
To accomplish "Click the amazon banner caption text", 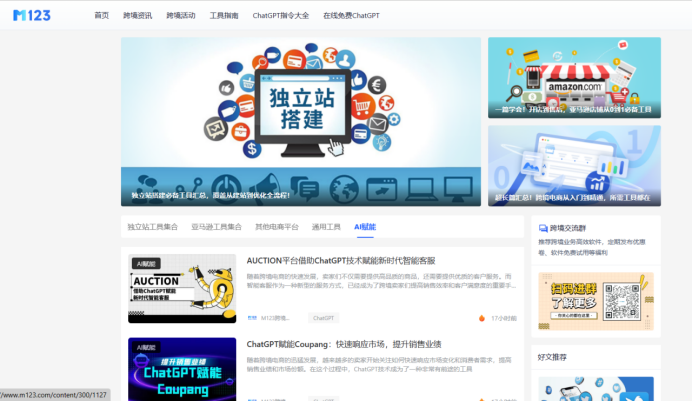I will [573, 109].
